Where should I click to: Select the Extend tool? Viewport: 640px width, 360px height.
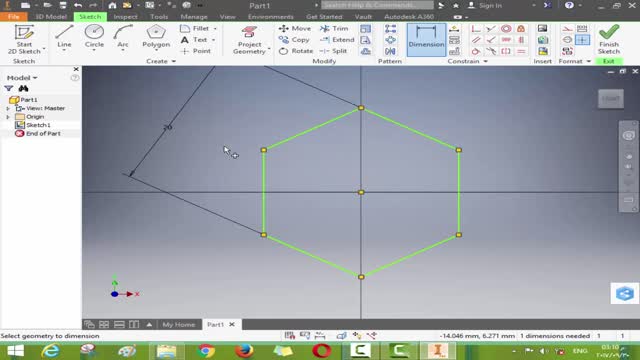point(337,40)
